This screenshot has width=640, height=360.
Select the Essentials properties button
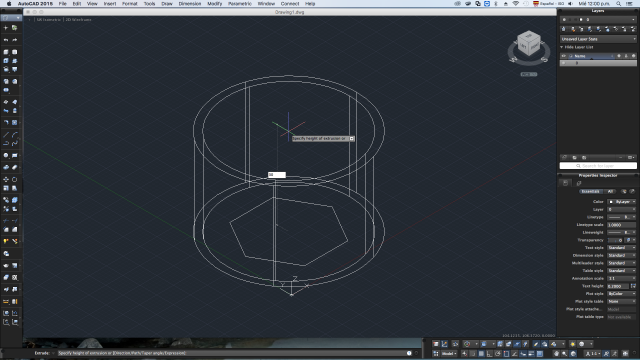[x=590, y=191]
